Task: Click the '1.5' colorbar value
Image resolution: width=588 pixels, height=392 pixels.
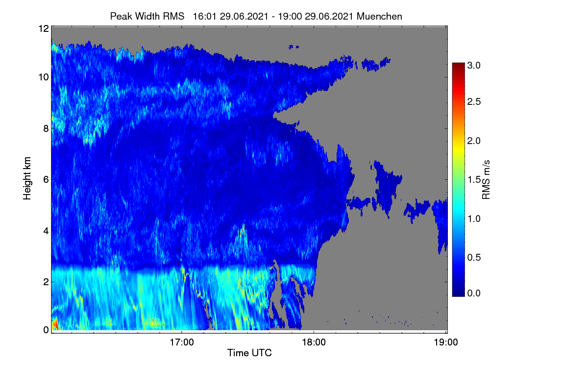Action: pos(475,180)
